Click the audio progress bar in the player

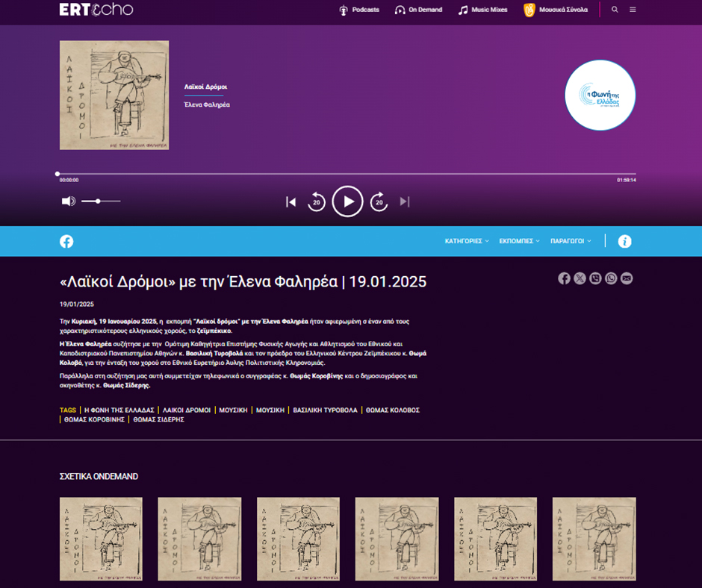pos(347,174)
